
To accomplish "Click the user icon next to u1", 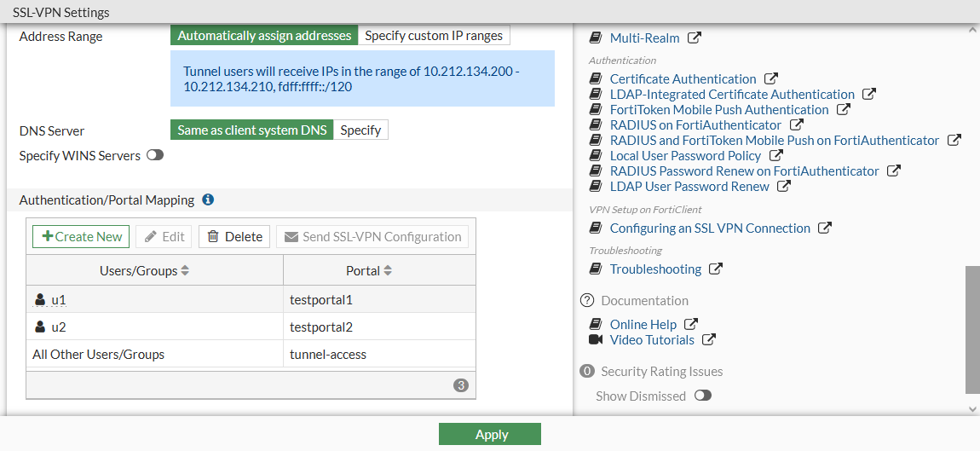I will click(x=40, y=300).
